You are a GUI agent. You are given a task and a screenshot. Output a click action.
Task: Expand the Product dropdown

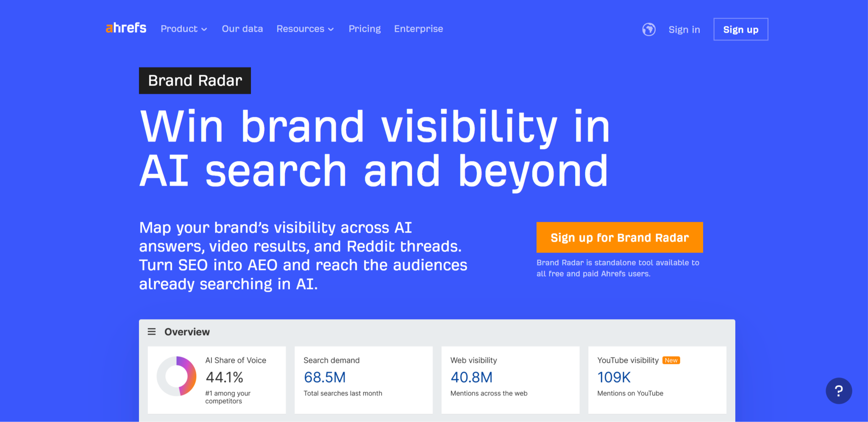[x=180, y=29]
